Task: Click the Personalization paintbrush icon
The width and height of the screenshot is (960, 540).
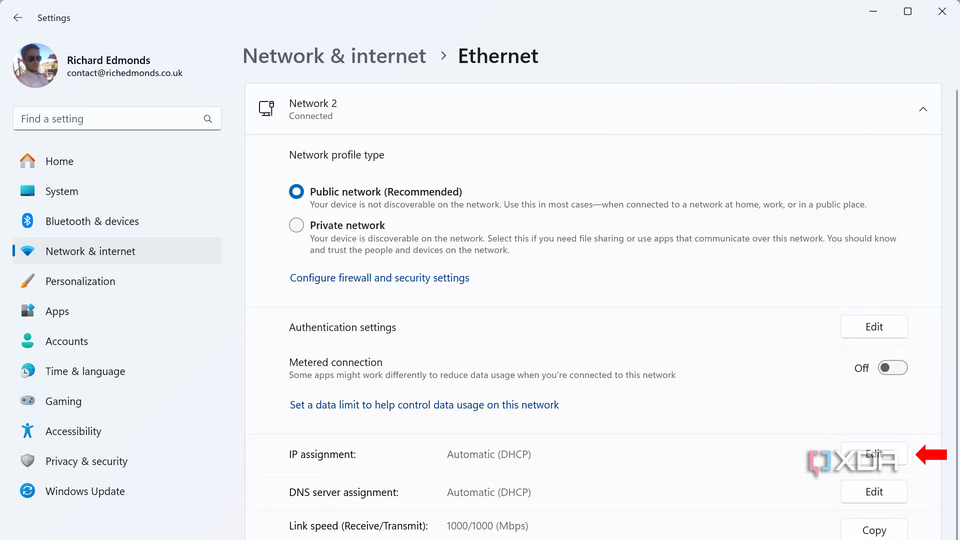Action: coord(28,281)
